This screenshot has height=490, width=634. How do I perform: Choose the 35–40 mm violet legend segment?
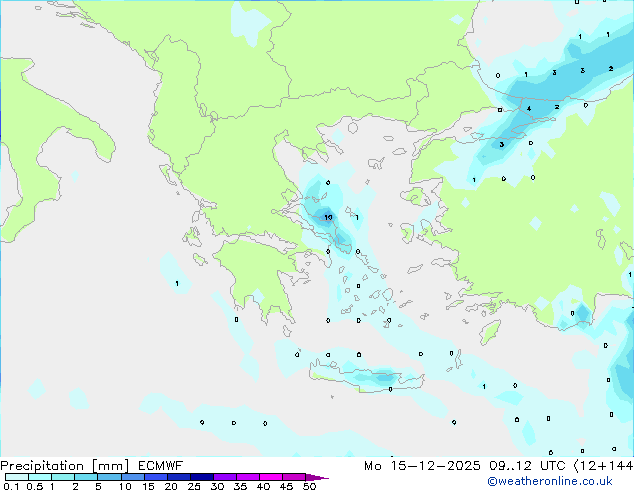point(248,477)
